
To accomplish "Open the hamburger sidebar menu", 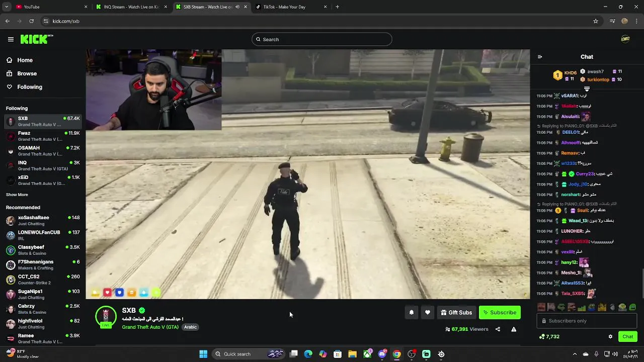I will click(x=11, y=39).
